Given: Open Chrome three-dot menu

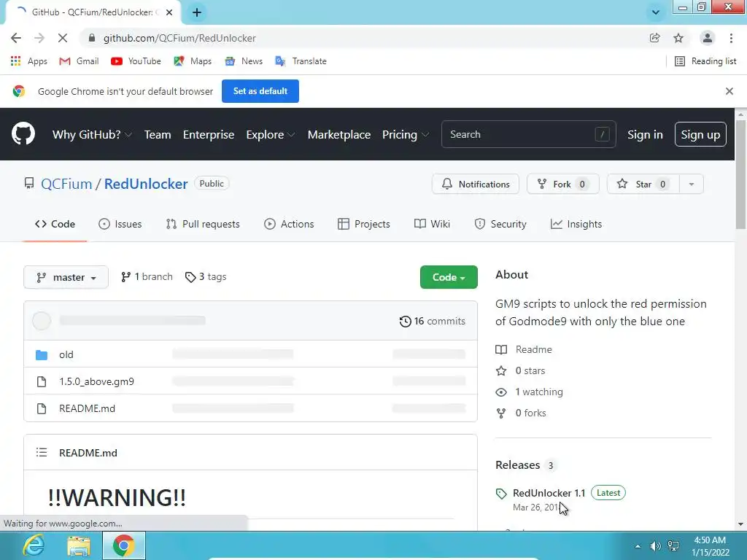Looking at the screenshot, I should (x=731, y=38).
